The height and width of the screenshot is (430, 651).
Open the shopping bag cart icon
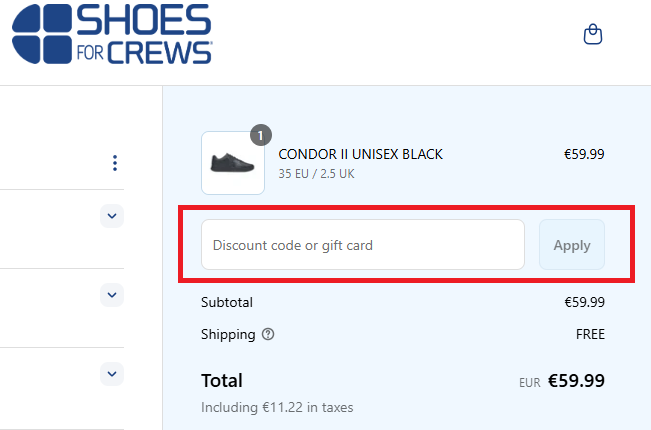tap(592, 34)
